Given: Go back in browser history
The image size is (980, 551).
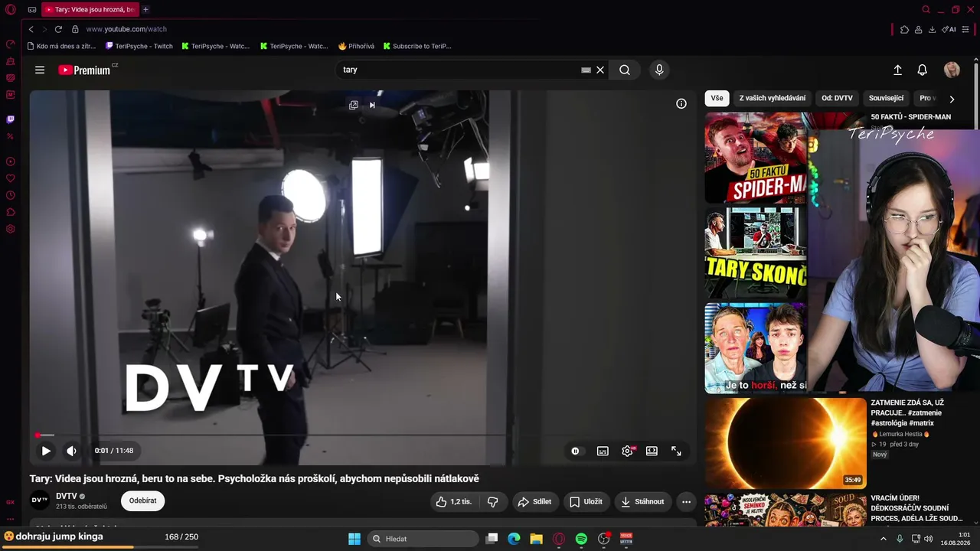Looking at the screenshot, I should pos(31,29).
